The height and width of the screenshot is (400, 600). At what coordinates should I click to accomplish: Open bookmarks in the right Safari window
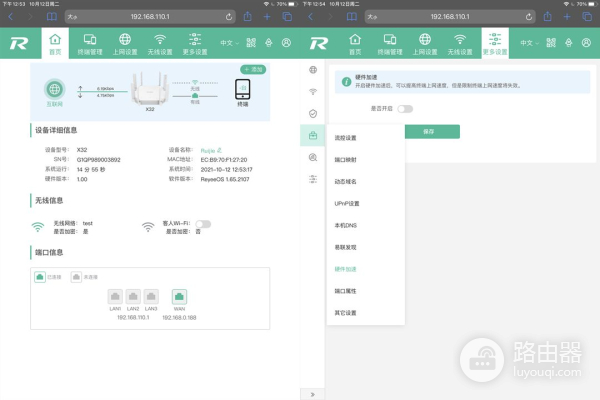352,17
